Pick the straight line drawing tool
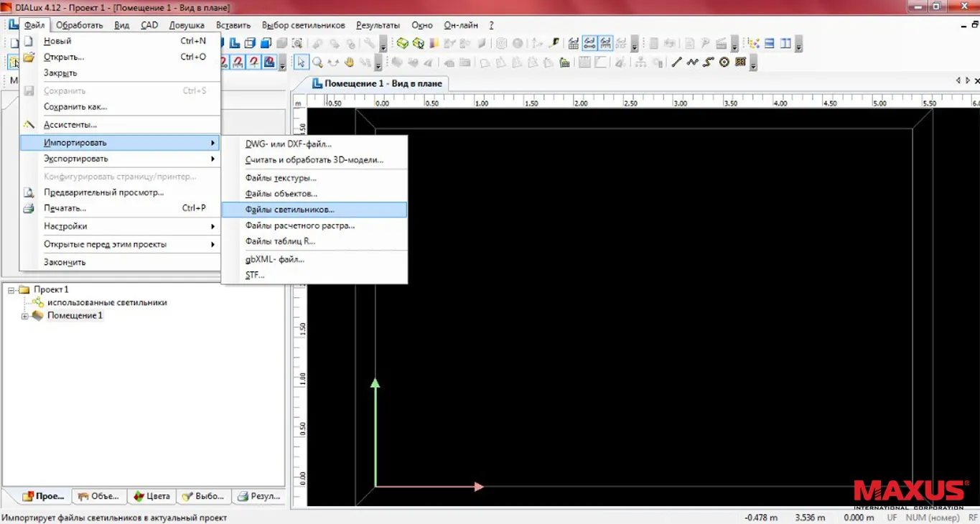 click(x=676, y=62)
